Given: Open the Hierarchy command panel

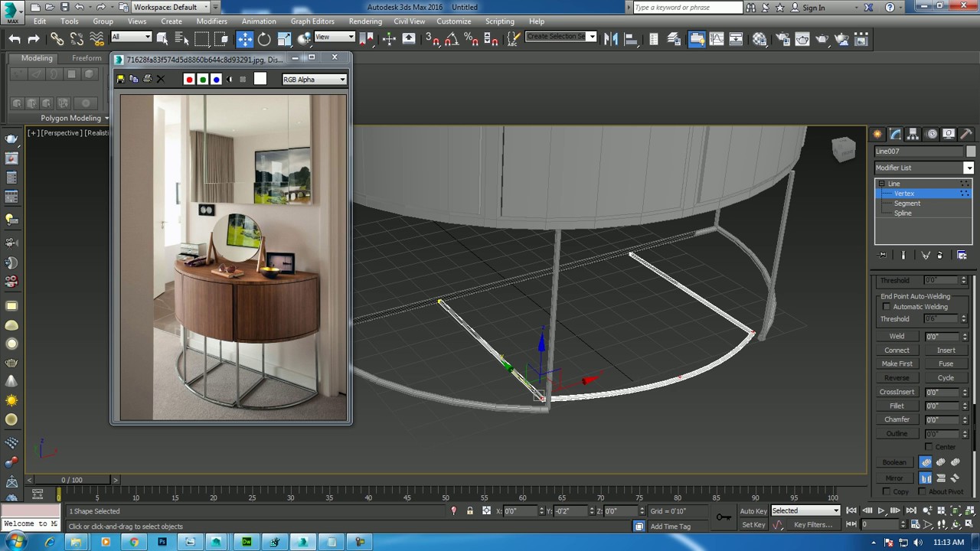Looking at the screenshot, I should (913, 134).
